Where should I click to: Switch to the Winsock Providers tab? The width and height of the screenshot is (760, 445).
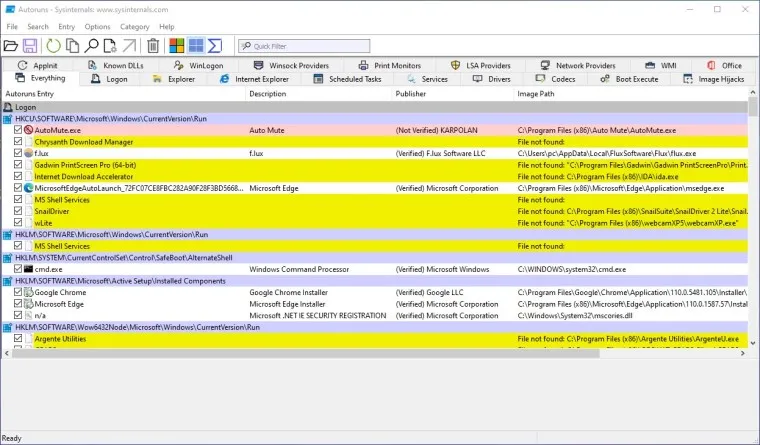(292, 65)
